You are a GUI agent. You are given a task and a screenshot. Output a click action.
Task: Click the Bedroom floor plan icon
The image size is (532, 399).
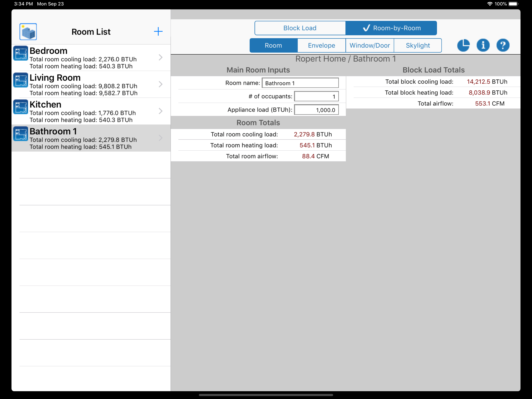tap(20, 53)
